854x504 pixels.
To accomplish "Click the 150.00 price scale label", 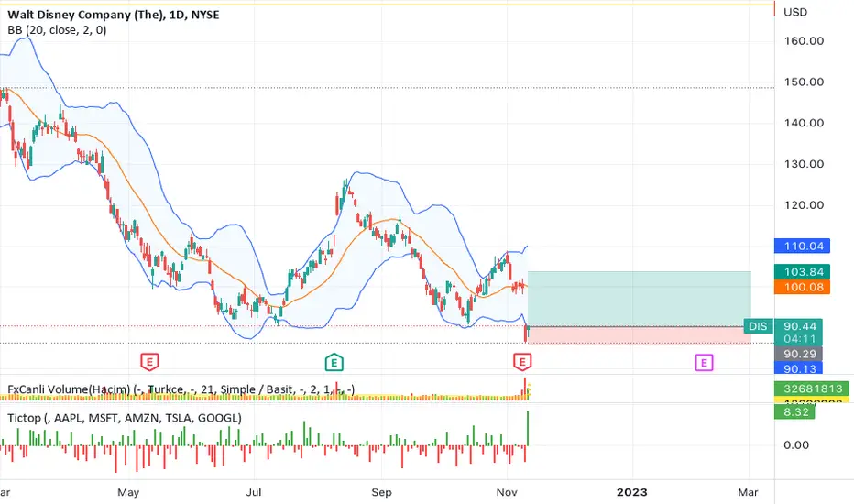I will [x=804, y=82].
